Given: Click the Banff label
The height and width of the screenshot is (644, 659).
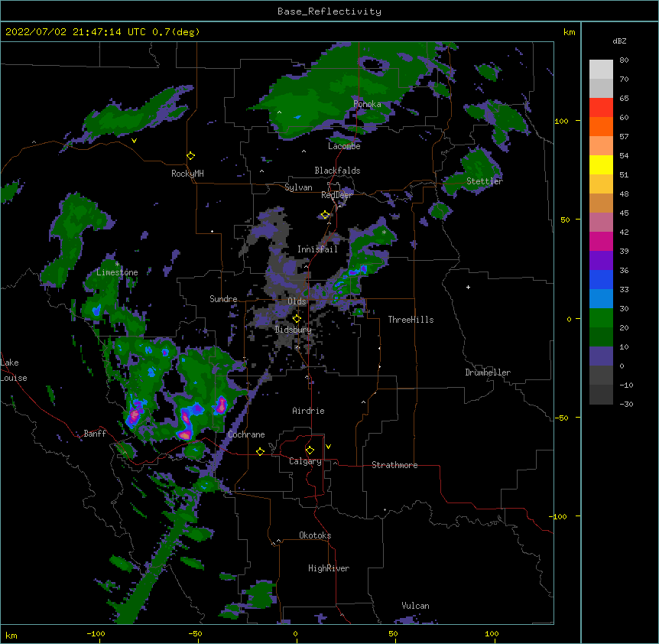Looking at the screenshot, I should point(95,434).
